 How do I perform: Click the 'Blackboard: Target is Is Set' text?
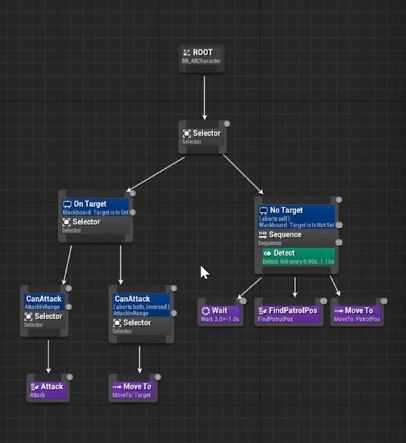[x=95, y=212]
